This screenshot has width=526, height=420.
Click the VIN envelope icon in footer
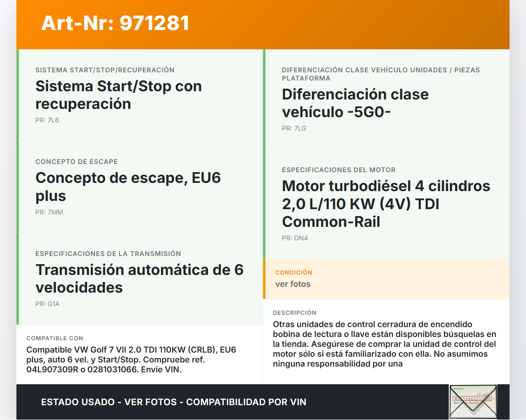(473, 402)
